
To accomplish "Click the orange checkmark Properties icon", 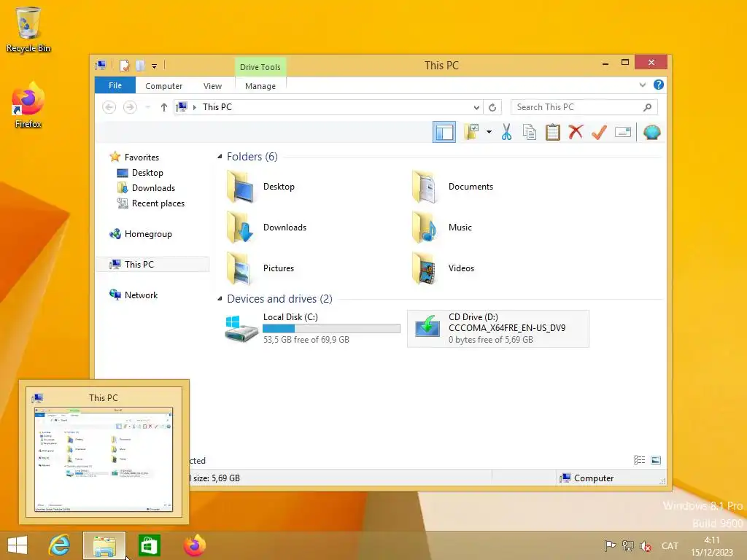I will [599, 132].
